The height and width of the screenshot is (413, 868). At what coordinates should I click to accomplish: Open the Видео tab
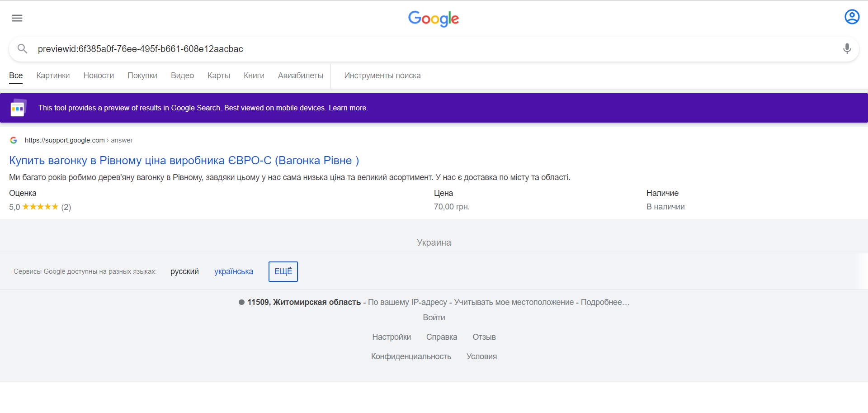pos(182,76)
